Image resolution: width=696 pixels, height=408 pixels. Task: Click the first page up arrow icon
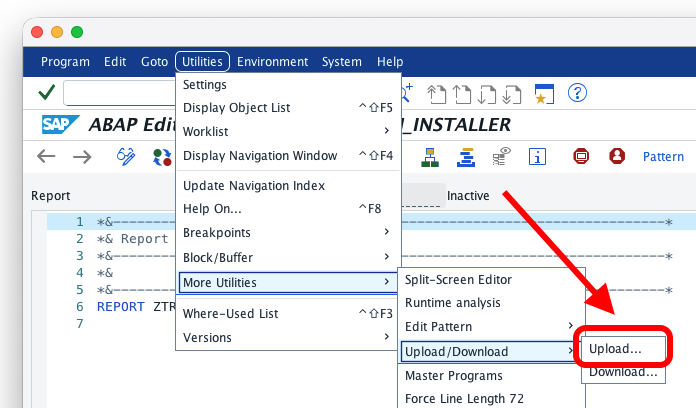pos(435,93)
